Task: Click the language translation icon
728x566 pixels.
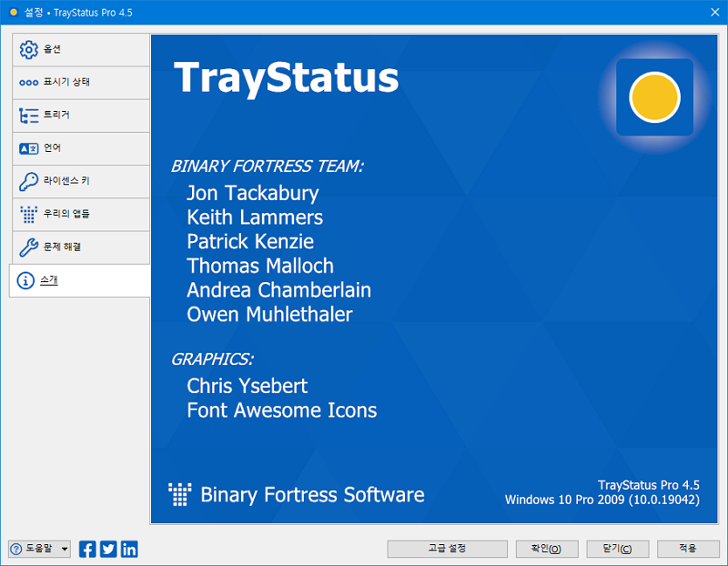Action: (x=29, y=148)
